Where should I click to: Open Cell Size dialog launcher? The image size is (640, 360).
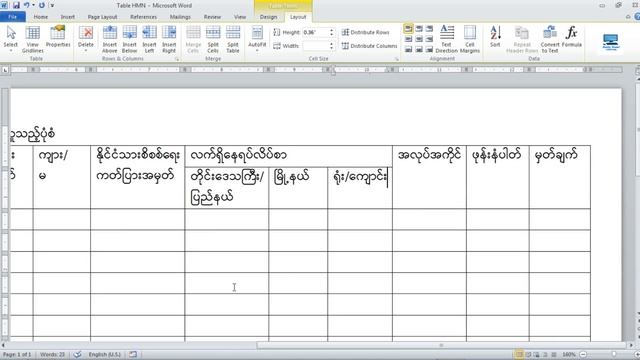click(397, 59)
